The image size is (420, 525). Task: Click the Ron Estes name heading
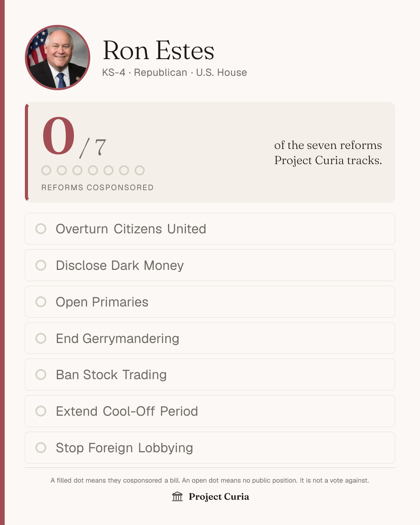click(158, 51)
